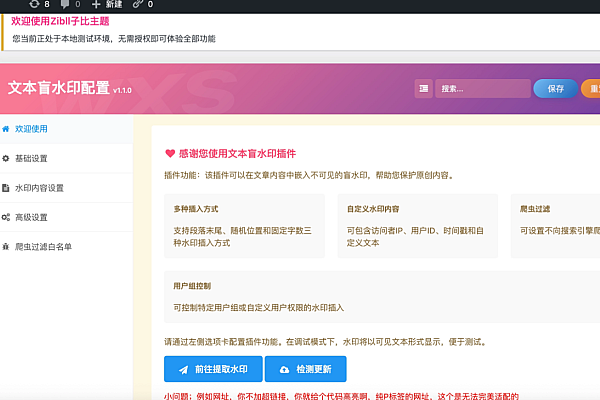Click the 文本盲水印配置 header title
This screenshot has height=400, width=600.
coord(59,88)
